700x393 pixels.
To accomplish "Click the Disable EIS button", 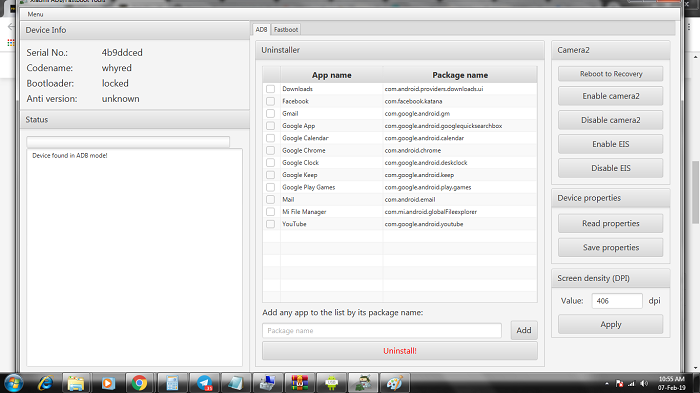I will [611, 168].
